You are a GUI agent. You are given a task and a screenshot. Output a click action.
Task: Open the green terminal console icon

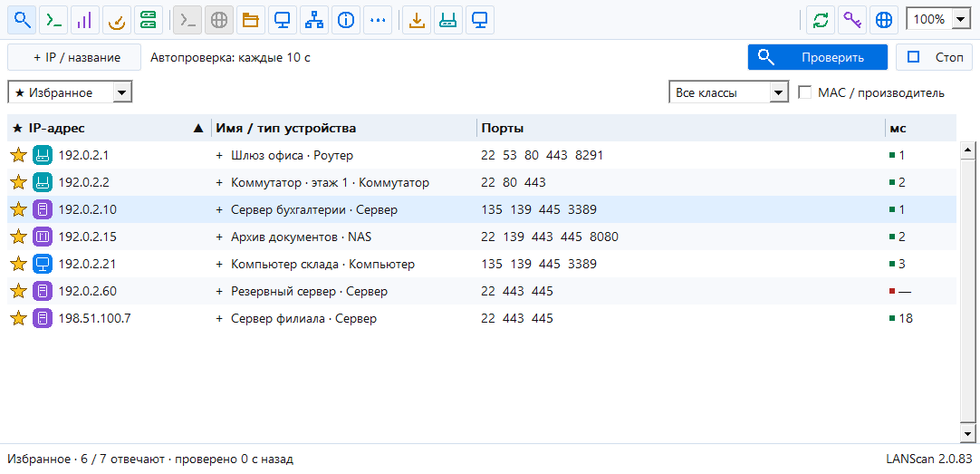(x=53, y=20)
